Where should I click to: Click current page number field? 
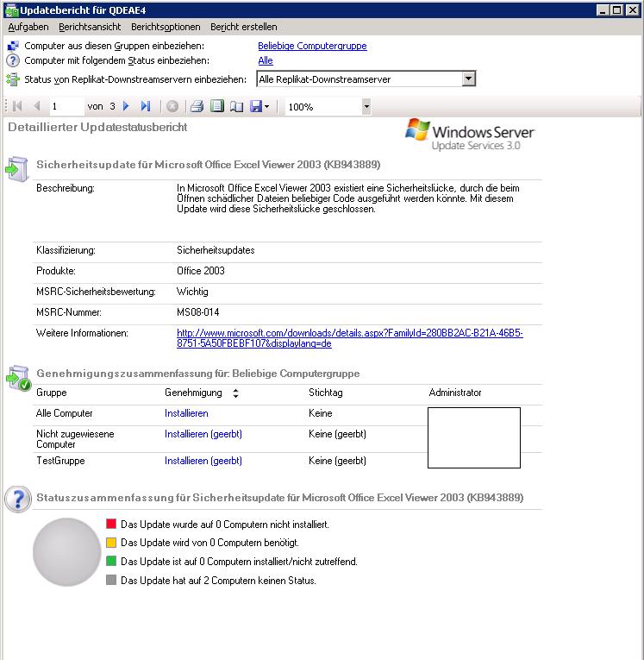click(66, 106)
